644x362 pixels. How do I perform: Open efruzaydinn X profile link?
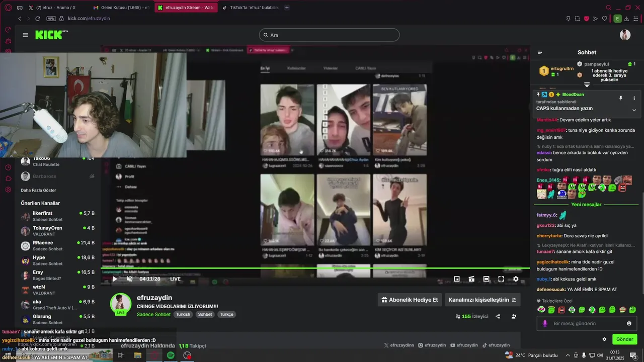pos(399,345)
